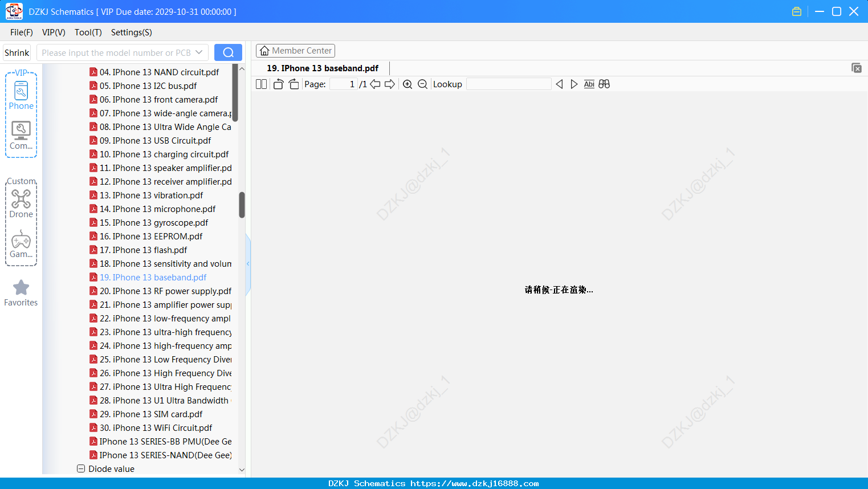Screen dimensions: 868x489
Task: Rotate page counterclockwise
Action: [x=278, y=84]
